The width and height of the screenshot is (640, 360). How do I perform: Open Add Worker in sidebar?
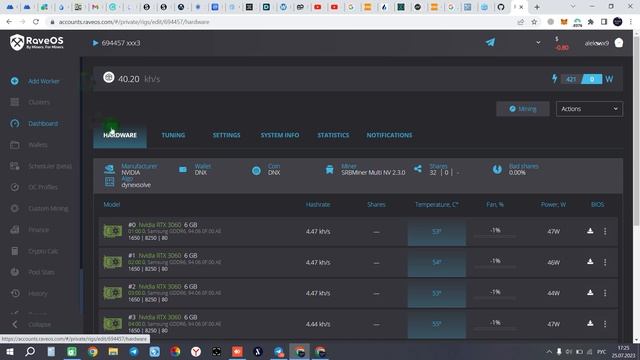pyautogui.click(x=36, y=81)
